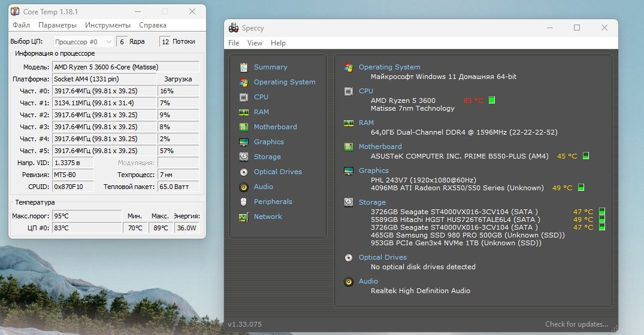Click Check for updates link in Speccy
The image size is (644, 335).
click(x=576, y=324)
